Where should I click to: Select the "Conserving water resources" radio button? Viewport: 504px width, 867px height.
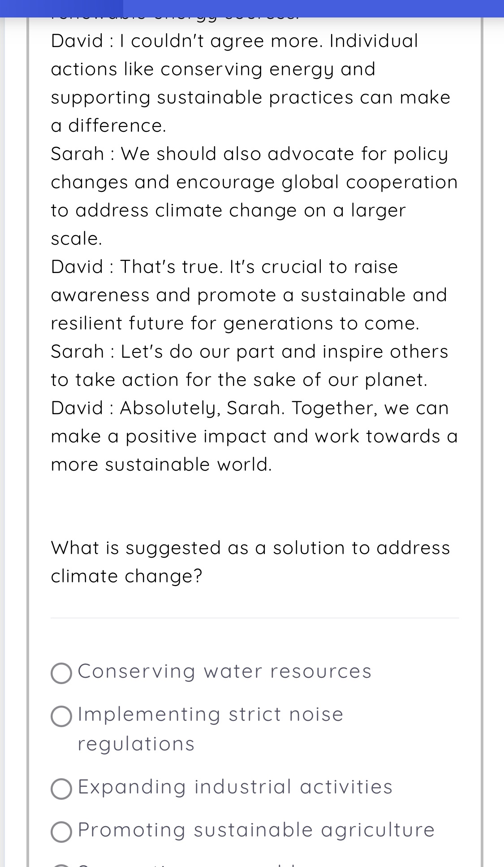pyautogui.click(x=61, y=673)
